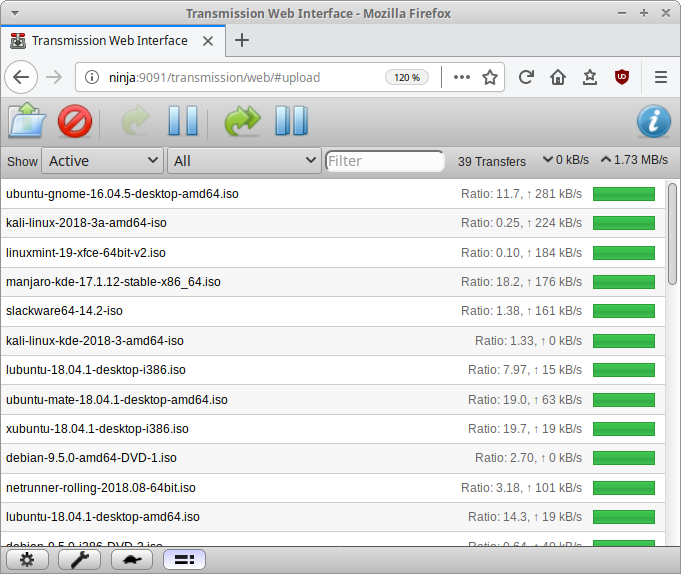Click the 1.73 MB/s upload speed indicator
This screenshot has width=681, height=574.
[635, 160]
